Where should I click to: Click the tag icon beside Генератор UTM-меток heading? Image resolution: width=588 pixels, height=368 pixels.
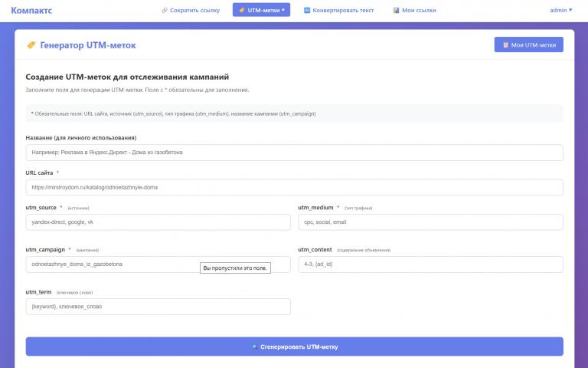pyautogui.click(x=31, y=44)
